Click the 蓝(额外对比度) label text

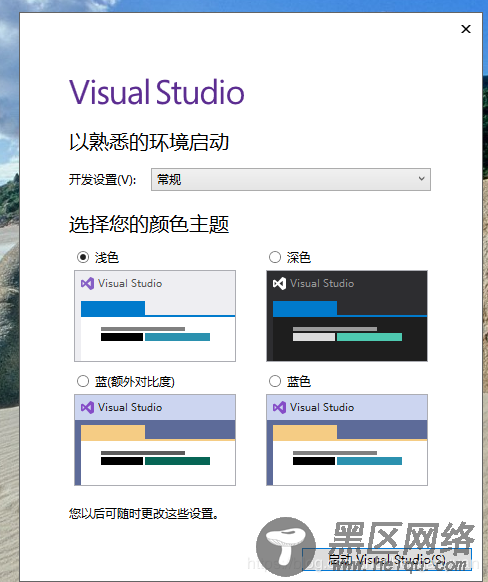click(x=135, y=382)
